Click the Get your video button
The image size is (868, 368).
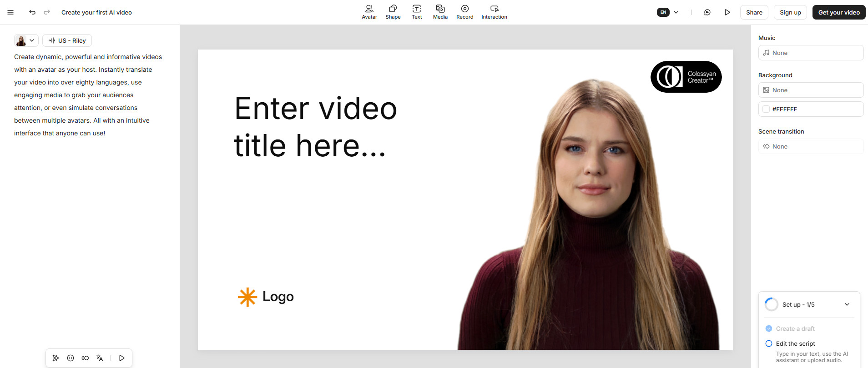point(838,12)
